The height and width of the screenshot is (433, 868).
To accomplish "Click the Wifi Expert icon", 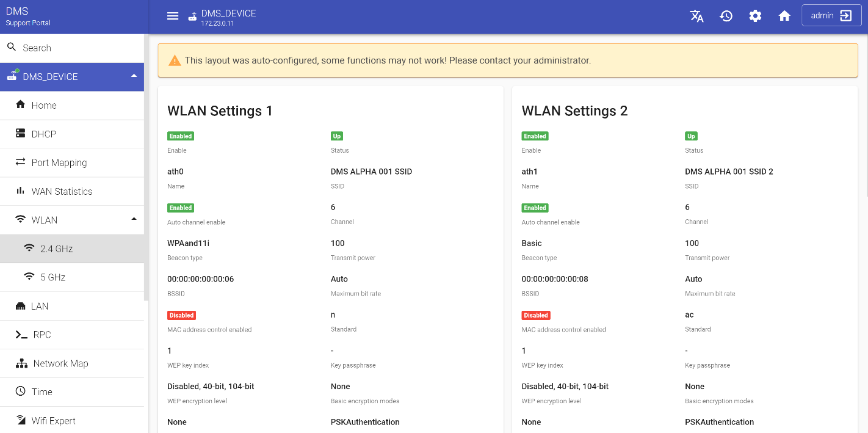I will (21, 420).
